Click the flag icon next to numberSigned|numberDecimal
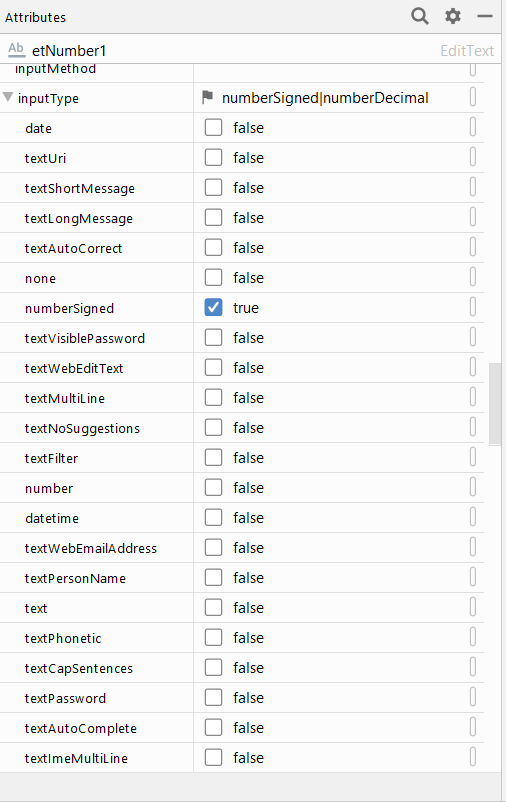The width and height of the screenshot is (506, 802). pos(207,97)
